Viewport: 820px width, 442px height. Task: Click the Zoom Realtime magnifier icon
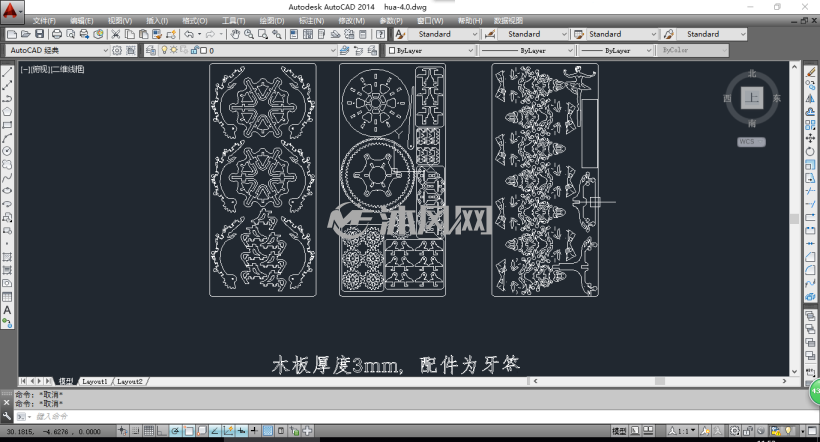click(x=249, y=34)
